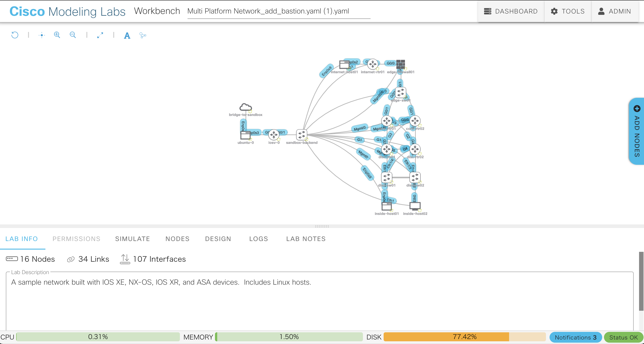
Task: Click the panel resize drag handle
Action: (x=322, y=226)
